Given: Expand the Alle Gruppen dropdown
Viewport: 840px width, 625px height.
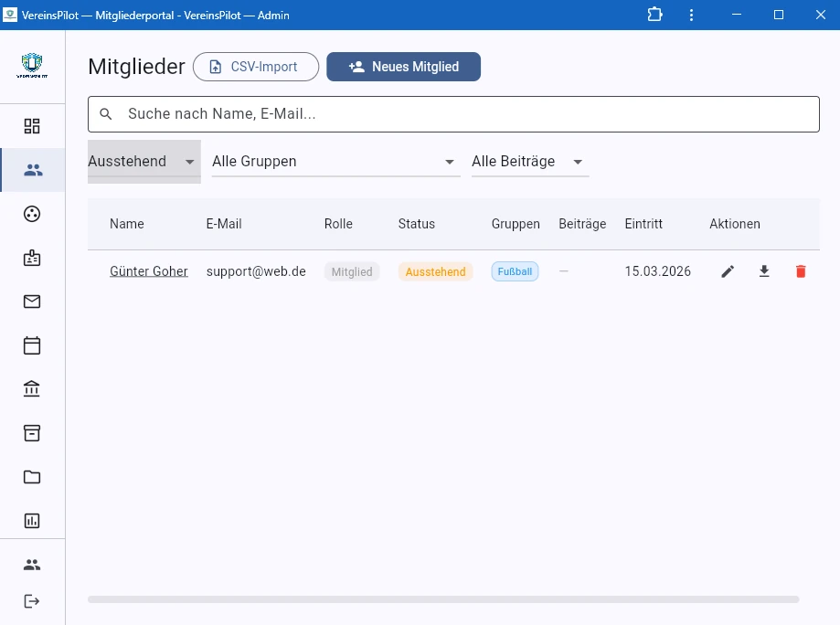Looking at the screenshot, I should click(x=335, y=162).
